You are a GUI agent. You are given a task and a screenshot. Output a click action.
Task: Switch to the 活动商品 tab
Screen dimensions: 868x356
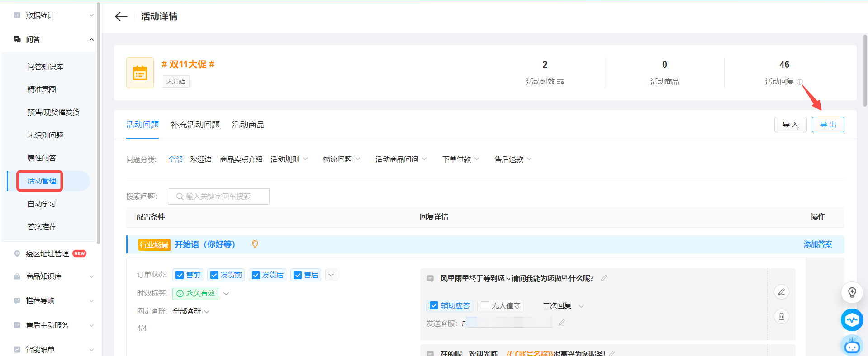click(x=248, y=125)
